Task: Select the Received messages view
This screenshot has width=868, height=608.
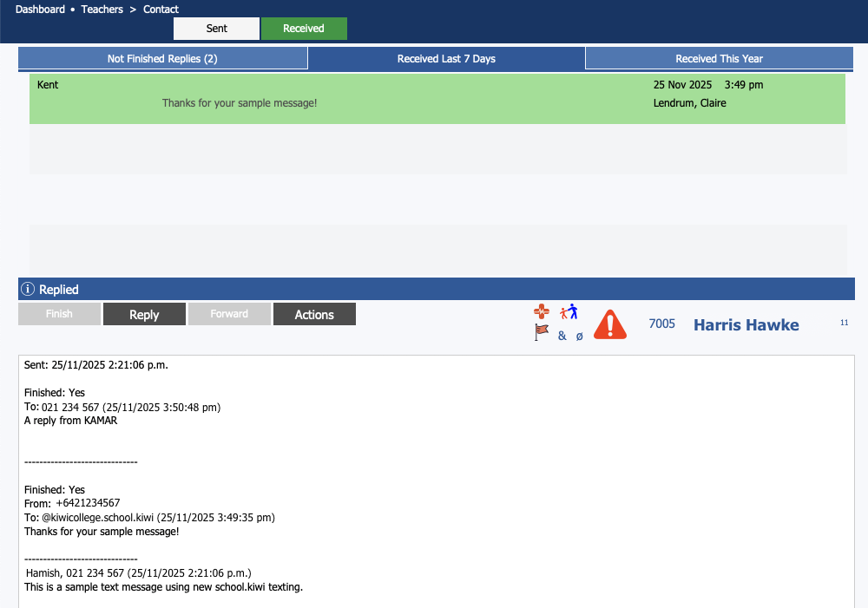Action: (304, 29)
